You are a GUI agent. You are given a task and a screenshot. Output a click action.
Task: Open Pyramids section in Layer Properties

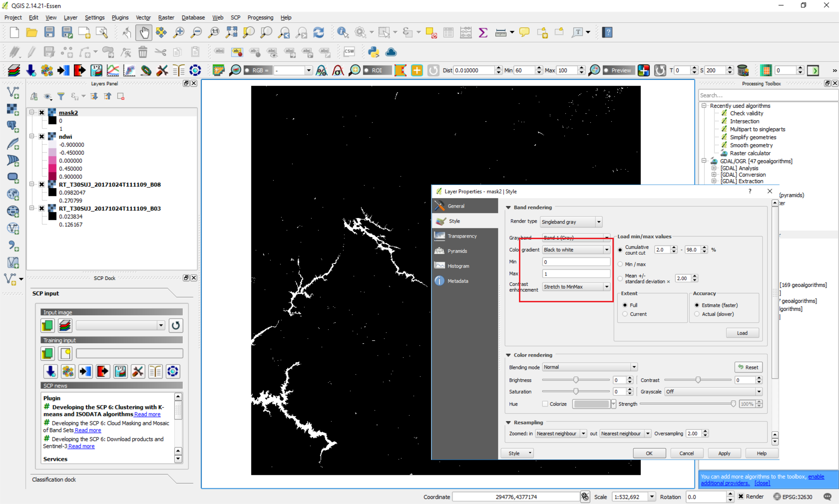coord(457,251)
